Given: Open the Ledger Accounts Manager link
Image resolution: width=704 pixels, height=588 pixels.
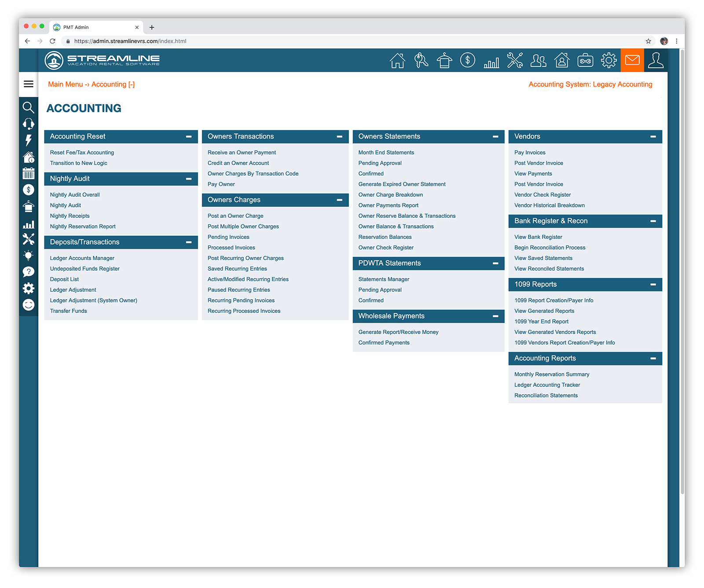Looking at the screenshot, I should [x=82, y=258].
